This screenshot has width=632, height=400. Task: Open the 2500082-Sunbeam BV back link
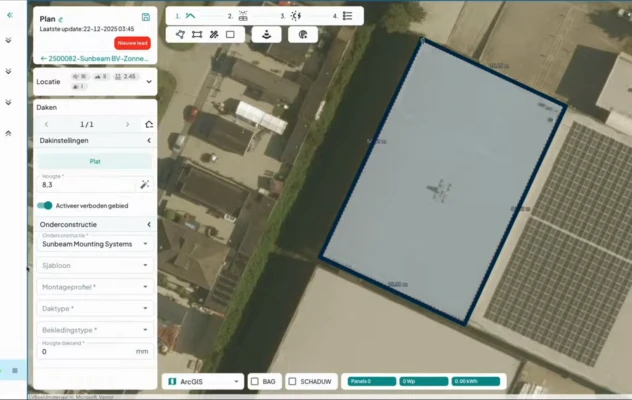[x=93, y=59]
